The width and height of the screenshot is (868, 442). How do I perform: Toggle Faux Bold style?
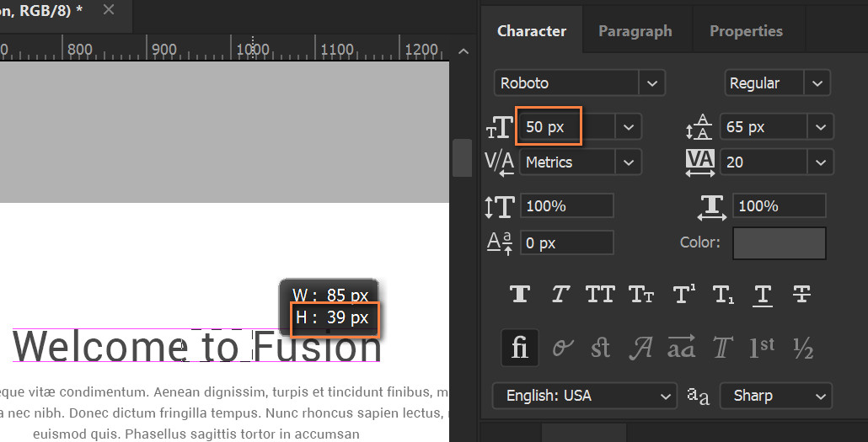pos(520,295)
